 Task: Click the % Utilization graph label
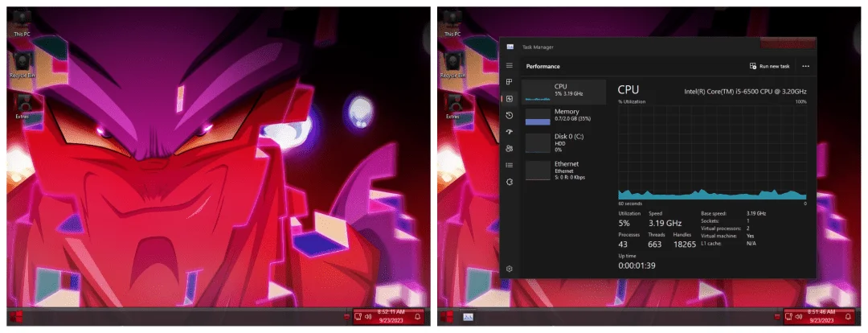(x=632, y=102)
